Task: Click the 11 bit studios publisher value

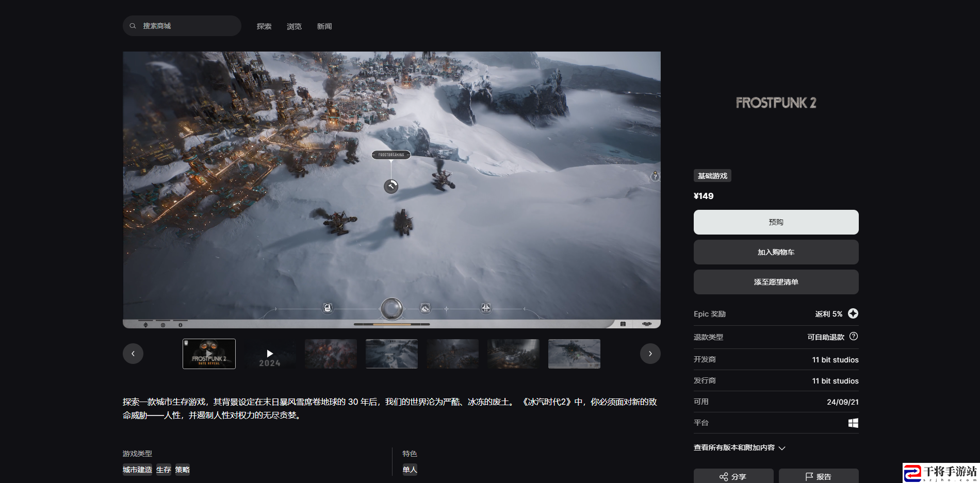Action: click(835, 381)
